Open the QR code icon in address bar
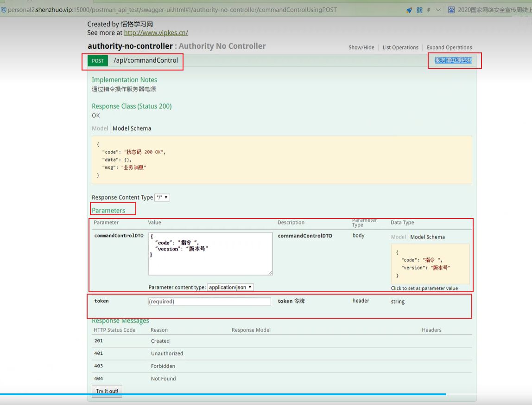532x405 pixels. tap(419, 10)
